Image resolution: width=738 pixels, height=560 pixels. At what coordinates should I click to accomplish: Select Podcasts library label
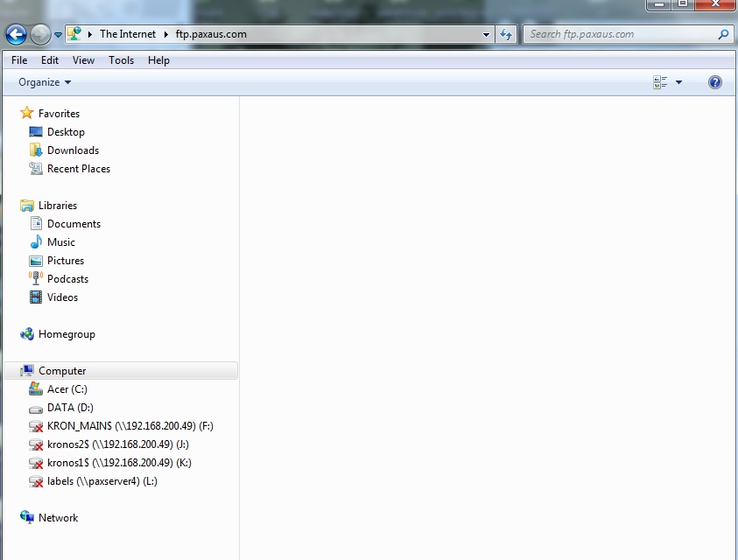[x=67, y=278]
